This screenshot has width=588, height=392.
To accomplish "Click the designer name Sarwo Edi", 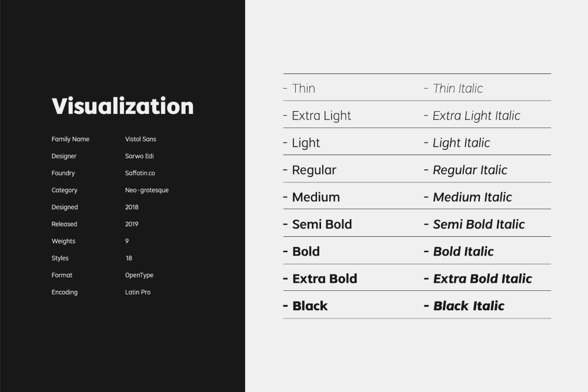I will coord(138,156).
